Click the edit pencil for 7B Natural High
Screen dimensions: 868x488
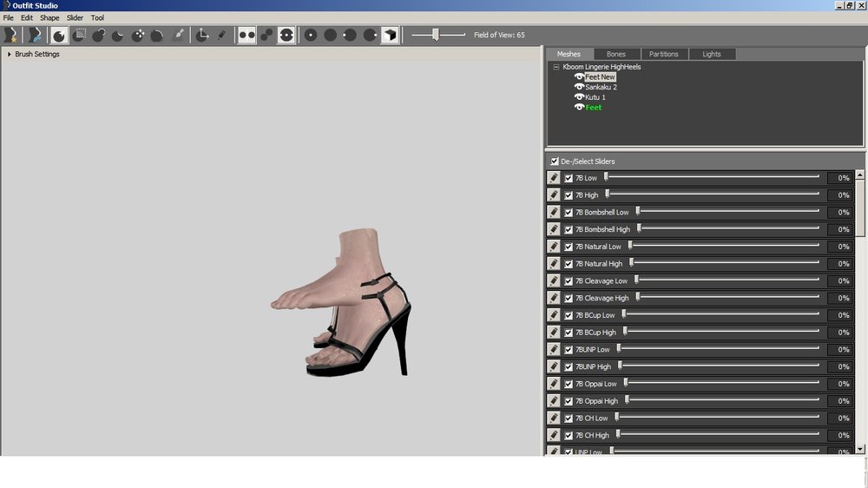(x=554, y=264)
